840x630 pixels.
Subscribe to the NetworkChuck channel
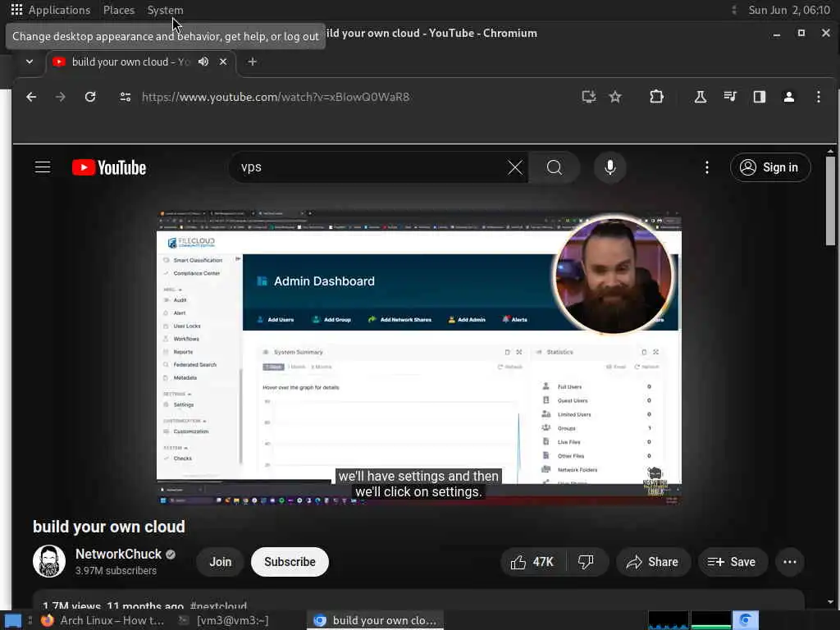[x=290, y=562]
